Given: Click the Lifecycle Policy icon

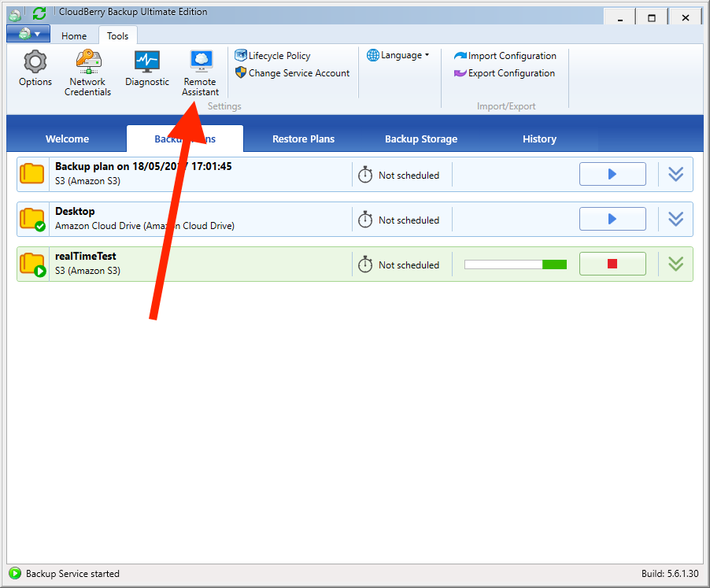Looking at the screenshot, I should point(241,55).
